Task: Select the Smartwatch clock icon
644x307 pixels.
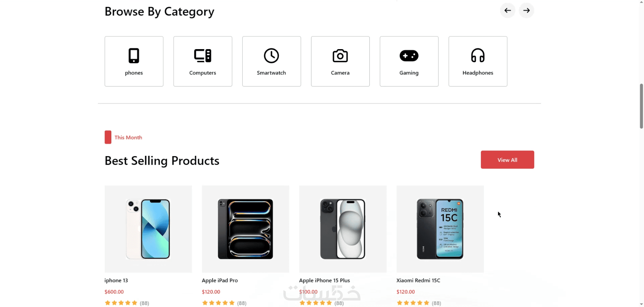Action: 271,56
